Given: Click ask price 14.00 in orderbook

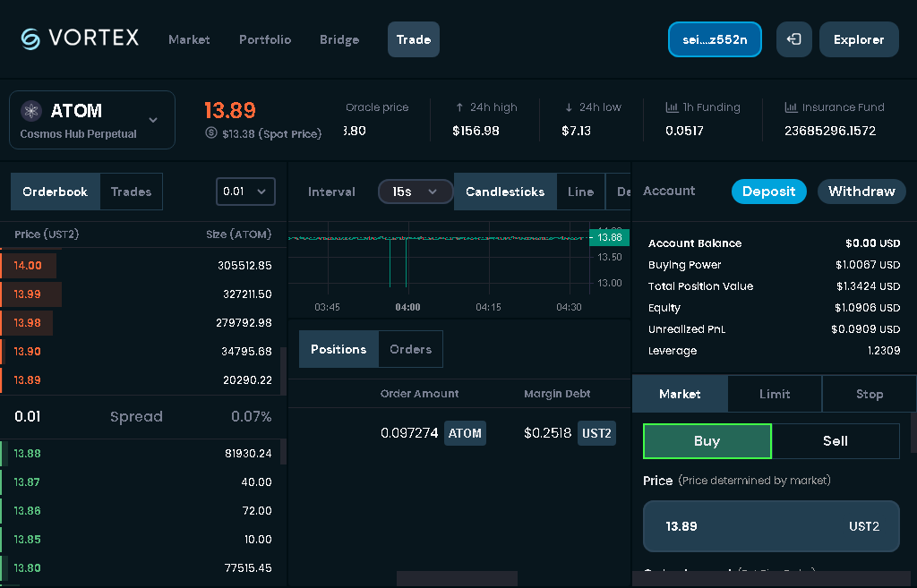Looking at the screenshot, I should (28, 265).
